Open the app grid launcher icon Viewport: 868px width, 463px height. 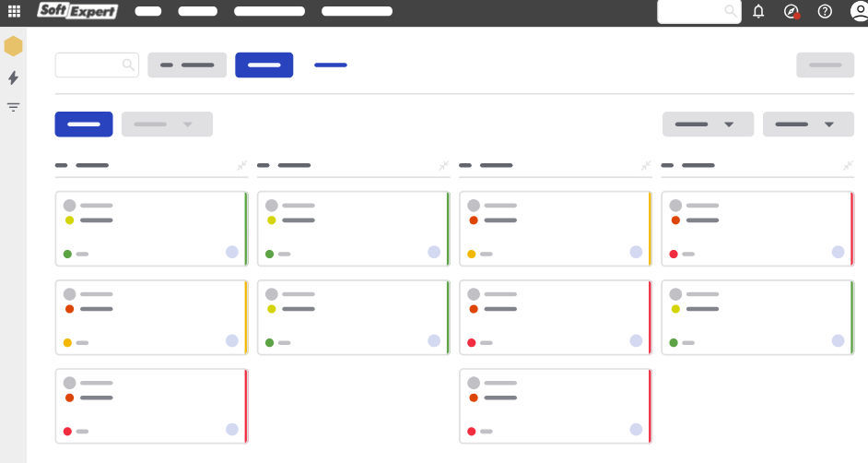click(x=14, y=12)
